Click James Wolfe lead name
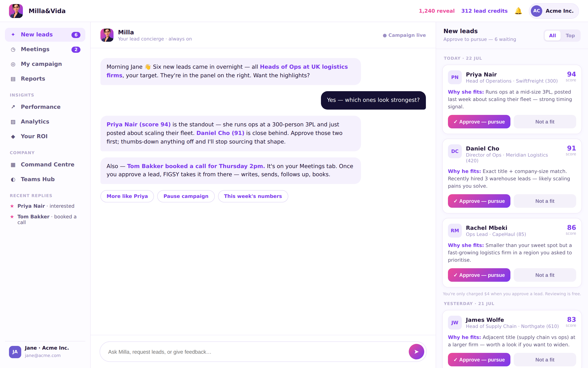 [x=485, y=320]
